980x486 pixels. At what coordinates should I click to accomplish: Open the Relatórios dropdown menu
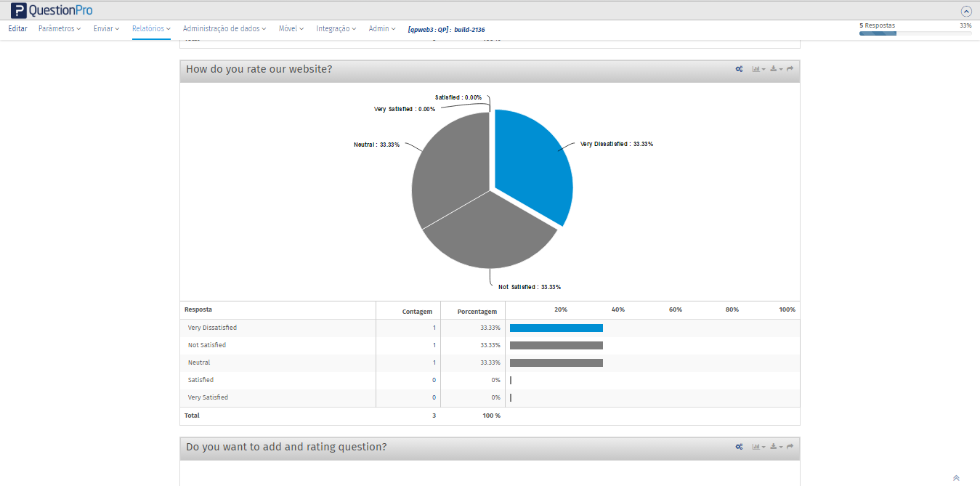tap(151, 29)
